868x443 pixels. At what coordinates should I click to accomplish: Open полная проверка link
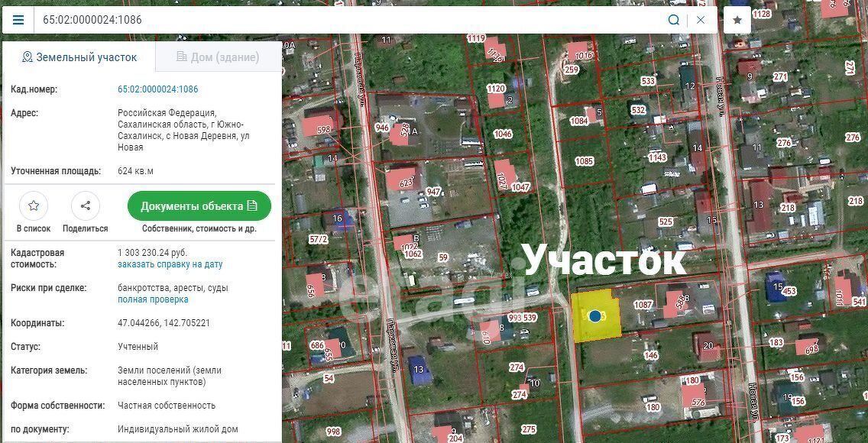click(x=153, y=300)
